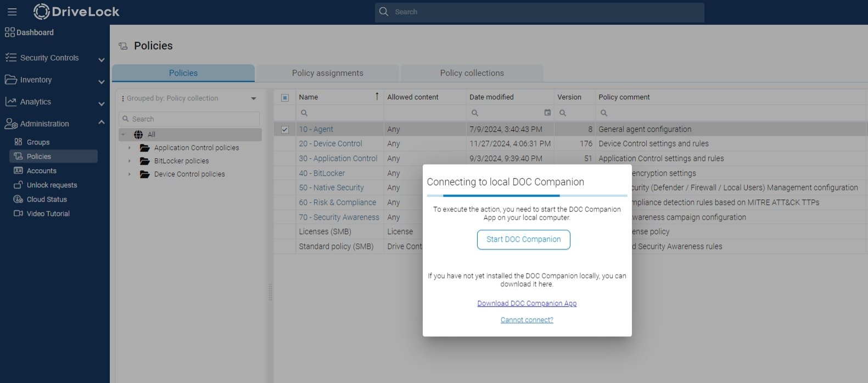Switch to the Policy collections tab
The width and height of the screenshot is (868, 383).
pos(472,73)
